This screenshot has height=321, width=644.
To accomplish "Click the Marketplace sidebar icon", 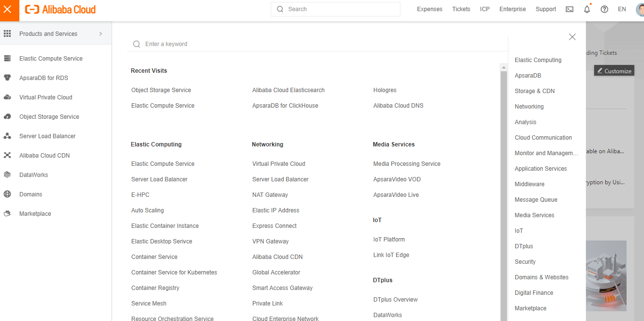I will pyautogui.click(x=7, y=213).
